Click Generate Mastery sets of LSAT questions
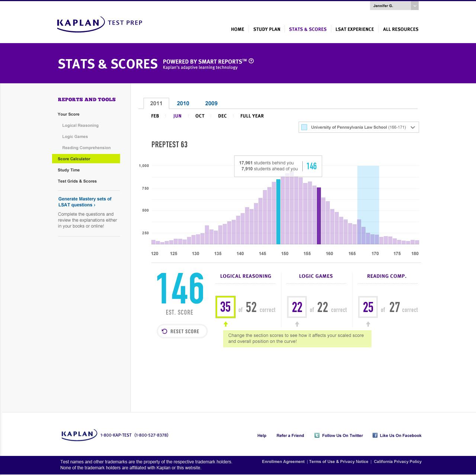 (85, 202)
